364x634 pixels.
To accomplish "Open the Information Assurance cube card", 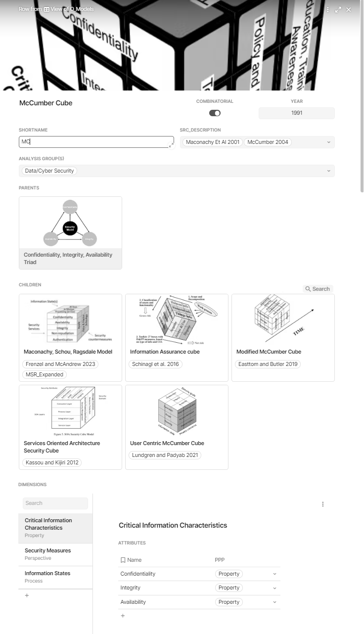I will [x=177, y=338].
